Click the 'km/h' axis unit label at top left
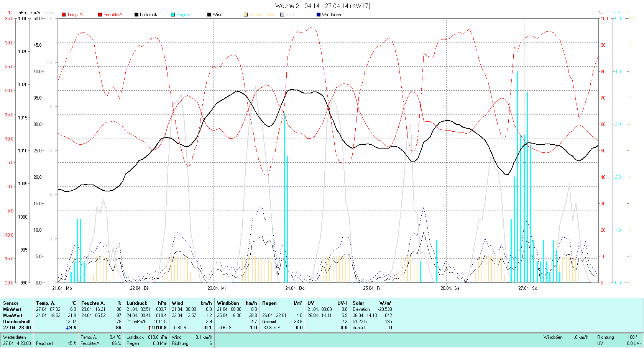This screenshot has width=644, height=348. pos(35,13)
